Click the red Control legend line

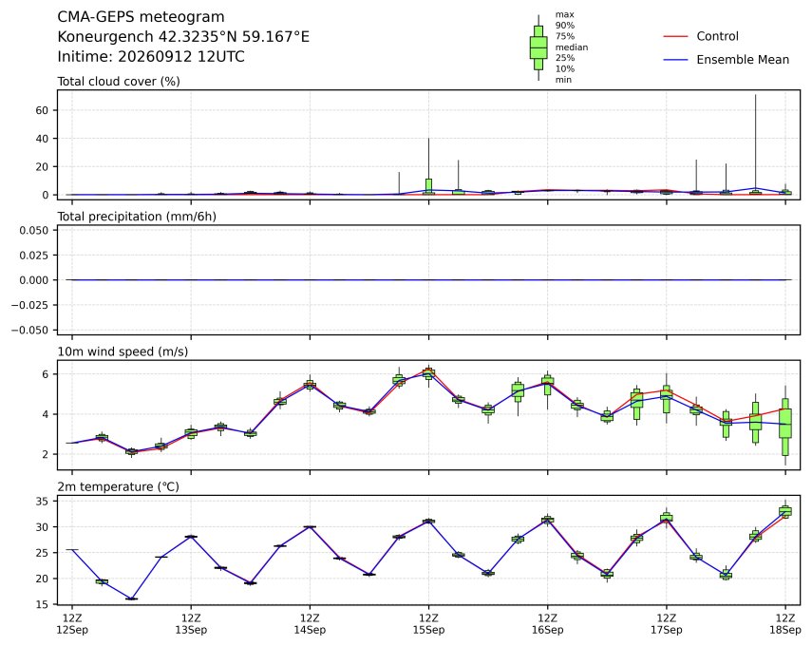(x=675, y=37)
